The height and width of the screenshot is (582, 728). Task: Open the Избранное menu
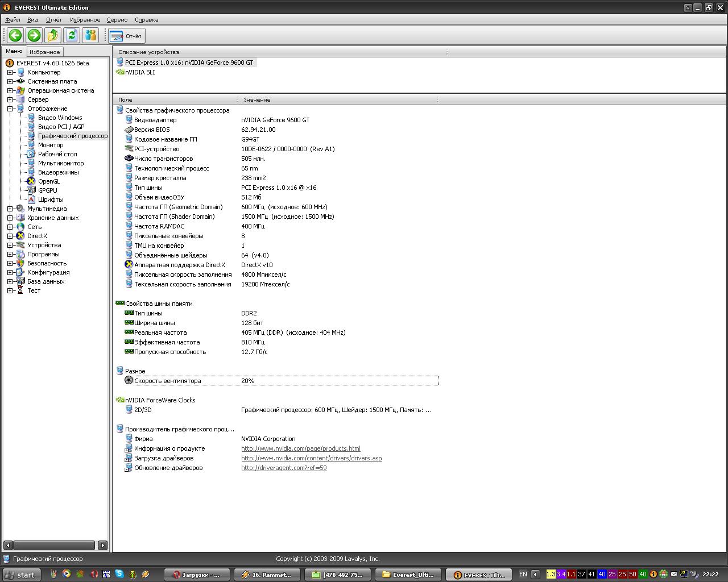[x=85, y=19]
